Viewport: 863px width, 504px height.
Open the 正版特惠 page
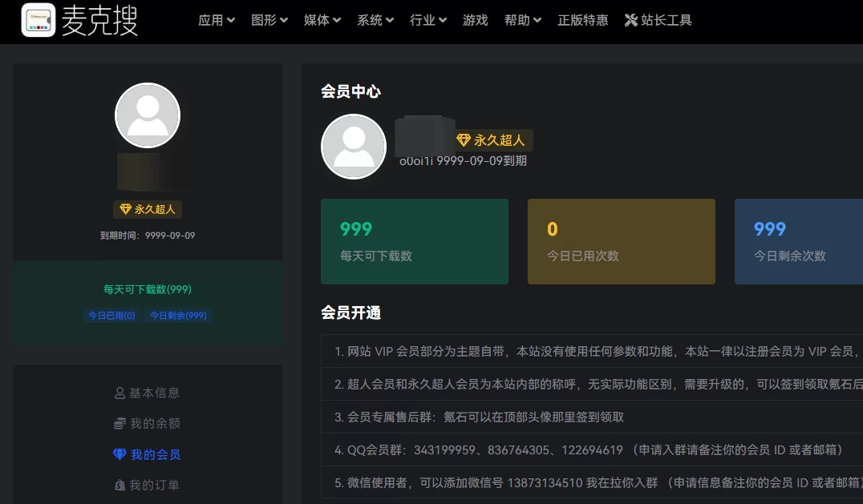click(x=582, y=20)
